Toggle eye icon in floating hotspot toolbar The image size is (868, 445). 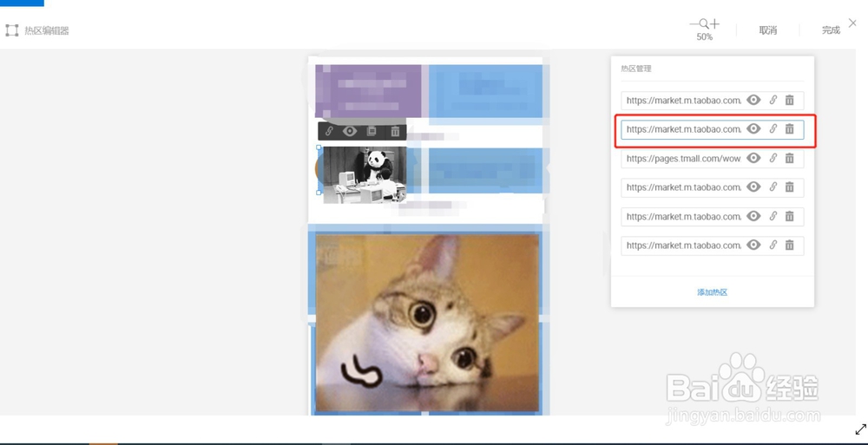point(349,131)
